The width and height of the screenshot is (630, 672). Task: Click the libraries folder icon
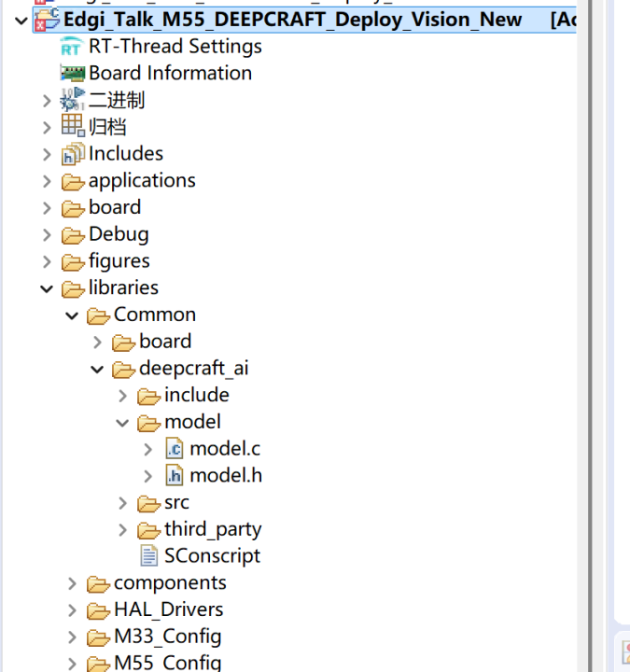pos(73,288)
